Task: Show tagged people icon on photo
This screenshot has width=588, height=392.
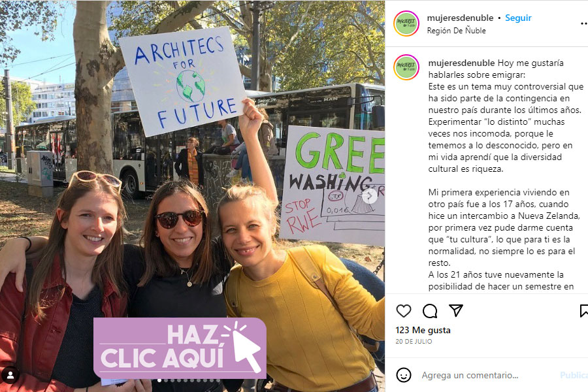Action: tap(10, 375)
